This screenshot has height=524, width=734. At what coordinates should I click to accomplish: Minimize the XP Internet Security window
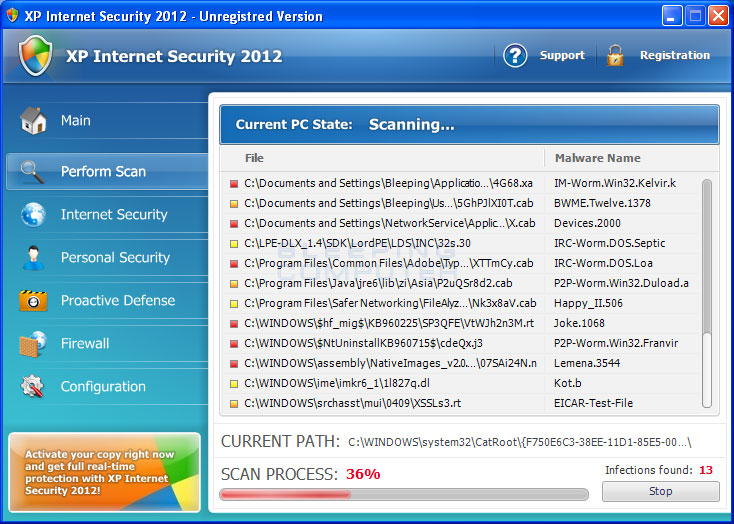pyautogui.click(x=672, y=16)
